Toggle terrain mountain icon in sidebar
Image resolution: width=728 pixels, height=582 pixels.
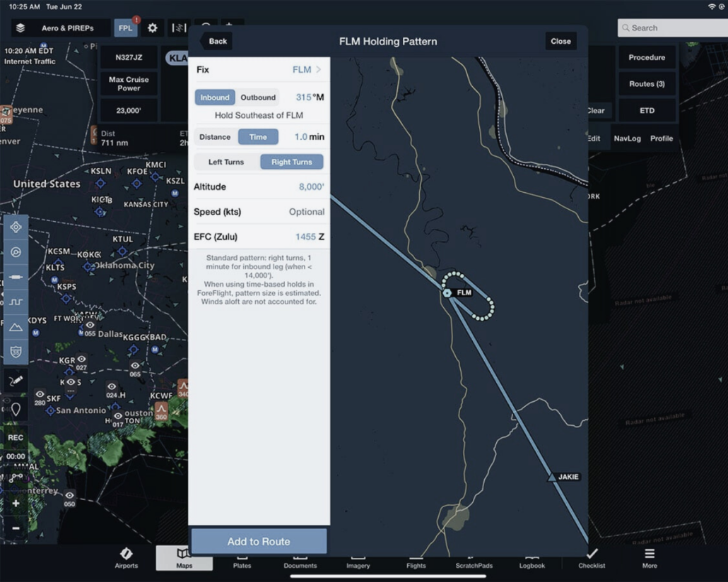(x=16, y=327)
